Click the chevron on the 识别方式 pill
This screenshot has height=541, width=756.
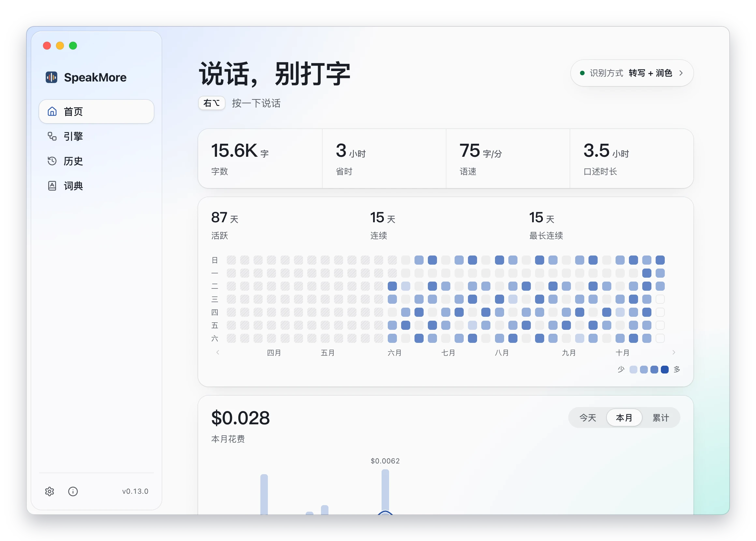click(x=681, y=73)
